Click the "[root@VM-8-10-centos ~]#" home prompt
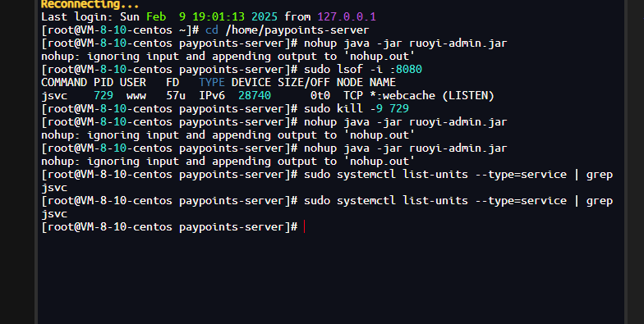 [x=120, y=30]
